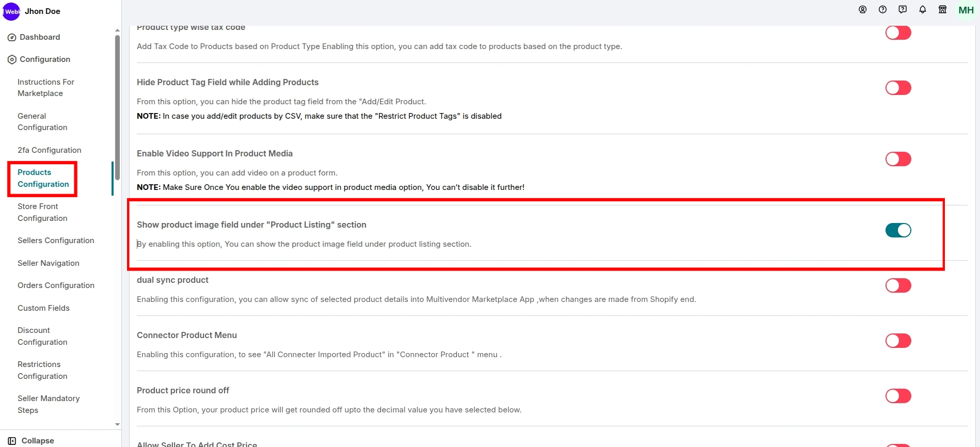Screen dimensions: 980x447
Task: Go to General Configuration
Action: (x=42, y=122)
